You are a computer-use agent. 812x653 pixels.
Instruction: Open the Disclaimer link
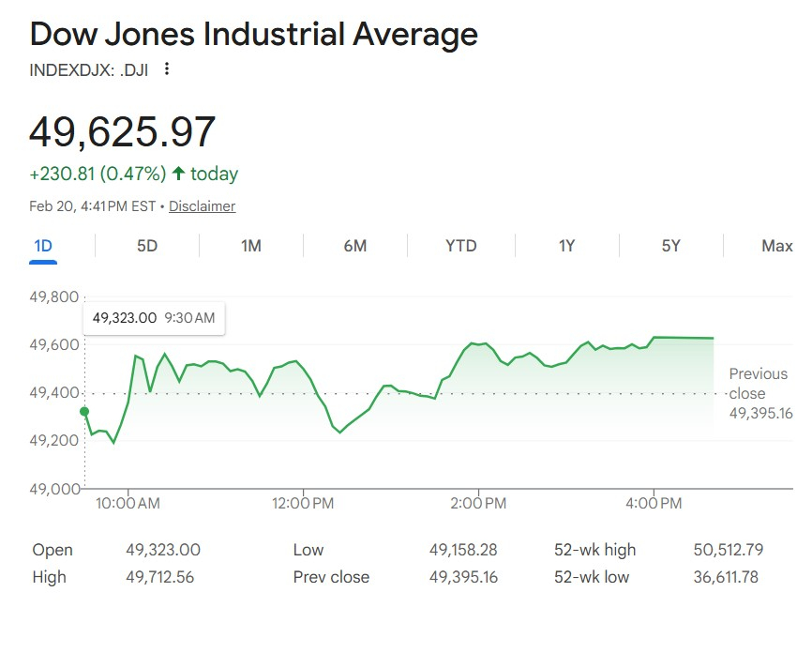202,206
